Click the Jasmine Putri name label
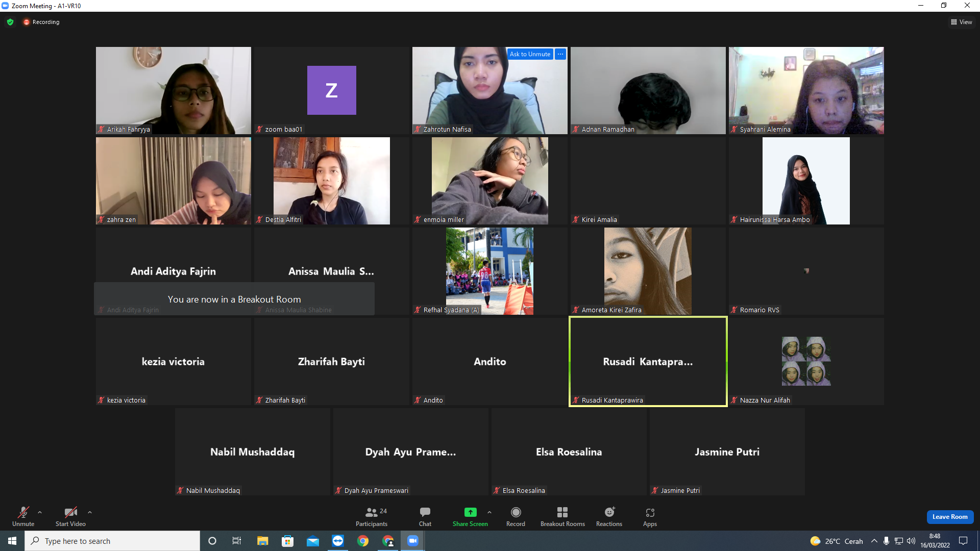 pyautogui.click(x=680, y=491)
